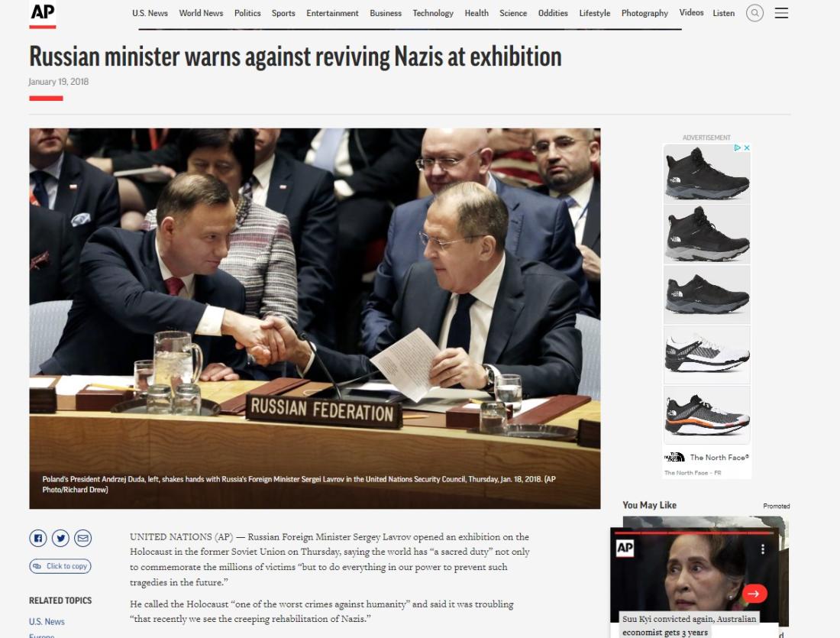Go to the Politics menu item
The width and height of the screenshot is (840, 638).
point(247,13)
